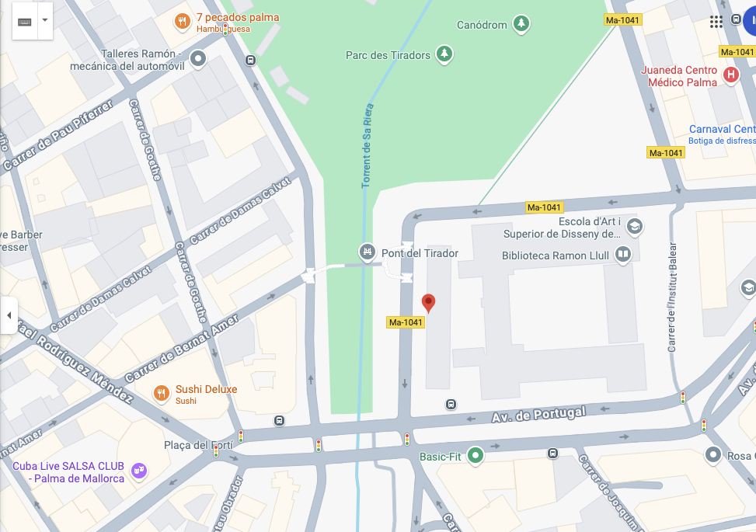Open the Google apps grid icon
This screenshot has height=532, width=756.
716,21
